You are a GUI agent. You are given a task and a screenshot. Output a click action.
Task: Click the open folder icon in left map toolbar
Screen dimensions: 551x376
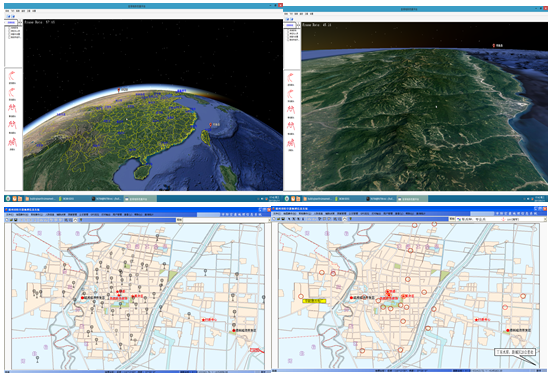click(x=12, y=220)
